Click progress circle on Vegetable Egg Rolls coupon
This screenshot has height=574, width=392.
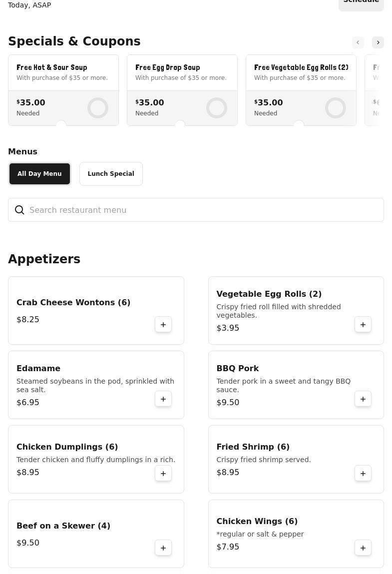(x=336, y=108)
